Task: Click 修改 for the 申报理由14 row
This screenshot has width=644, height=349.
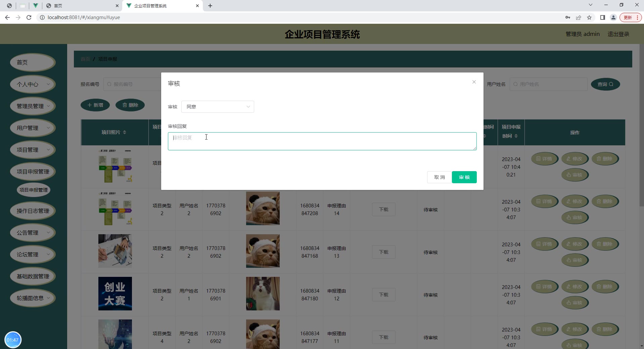Action: 575,201
